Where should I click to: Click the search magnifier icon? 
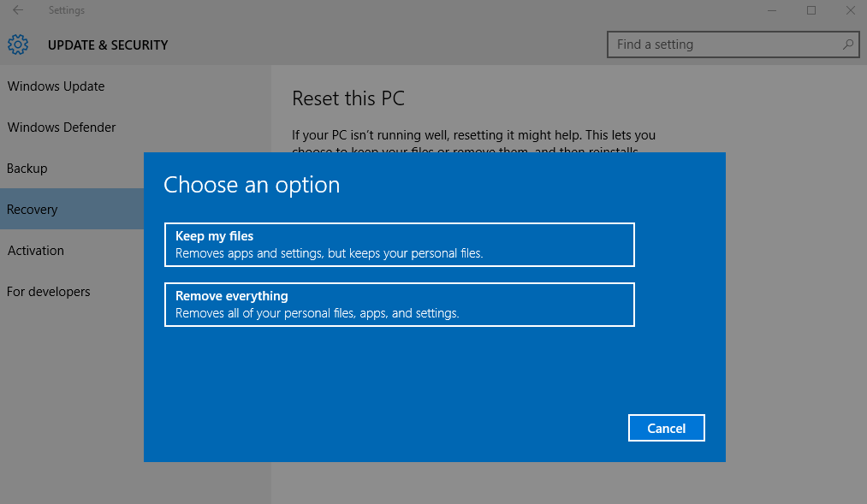(x=847, y=44)
